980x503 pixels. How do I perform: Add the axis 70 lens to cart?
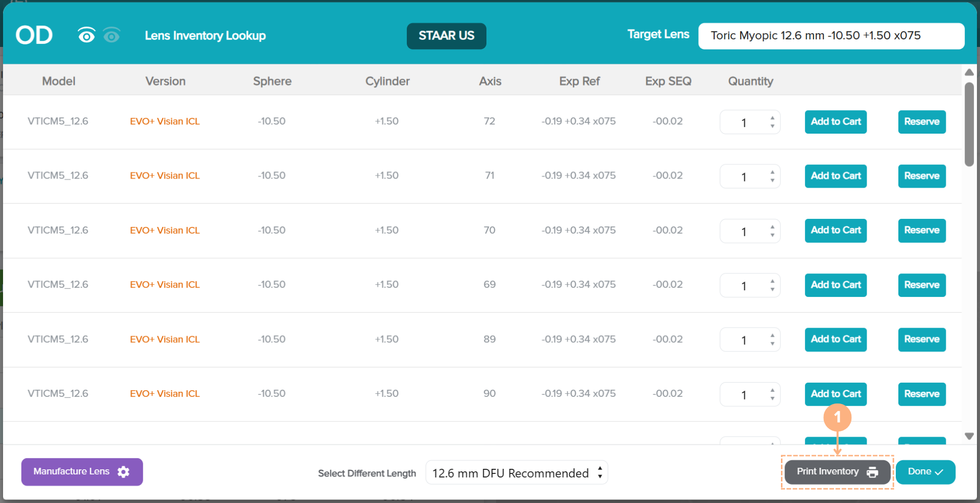835,231
